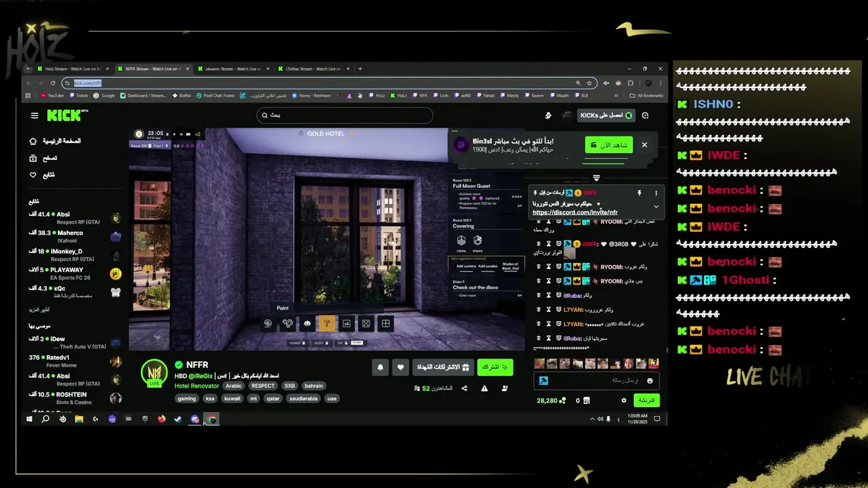868x488 pixels.
Task: Click the Hotel Renovator category link
Action: [x=197, y=386]
